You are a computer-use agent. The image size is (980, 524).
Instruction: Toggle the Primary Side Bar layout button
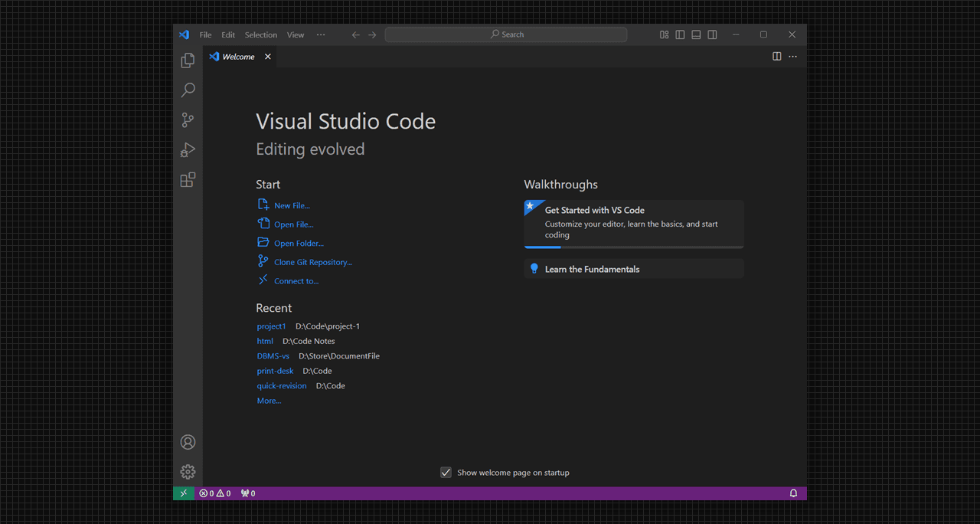680,34
